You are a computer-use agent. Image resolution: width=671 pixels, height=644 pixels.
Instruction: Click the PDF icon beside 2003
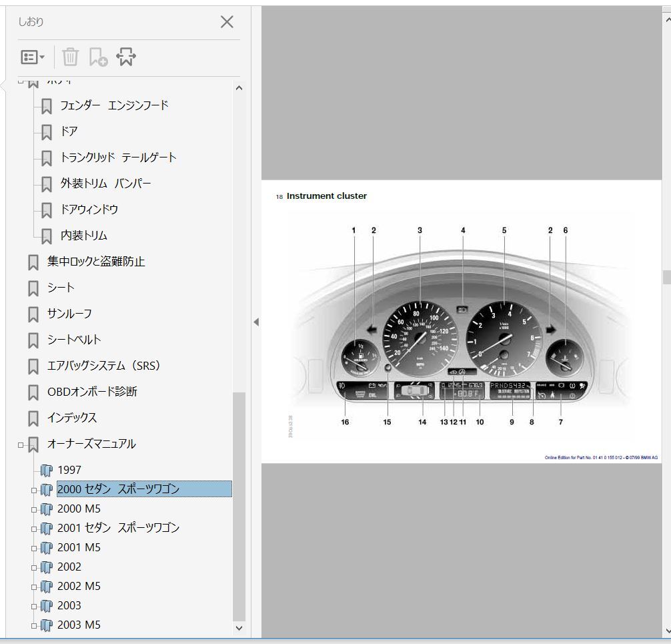[x=46, y=605]
